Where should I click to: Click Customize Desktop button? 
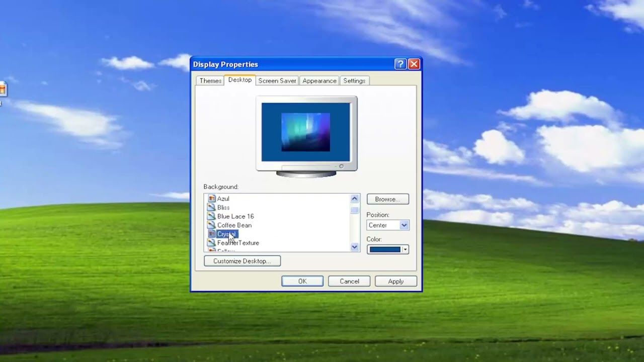point(242,261)
